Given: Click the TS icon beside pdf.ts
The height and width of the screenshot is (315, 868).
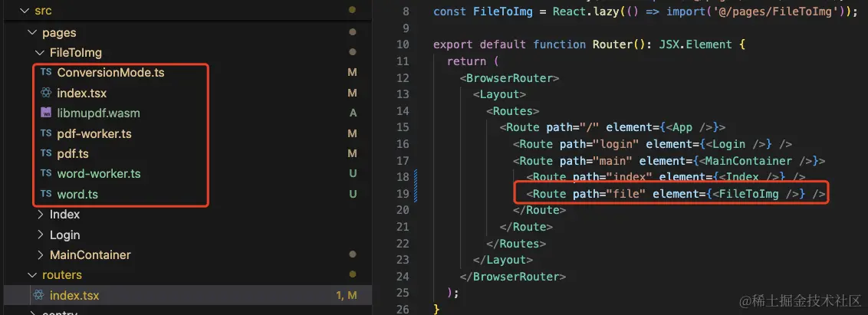Looking at the screenshot, I should [x=46, y=153].
